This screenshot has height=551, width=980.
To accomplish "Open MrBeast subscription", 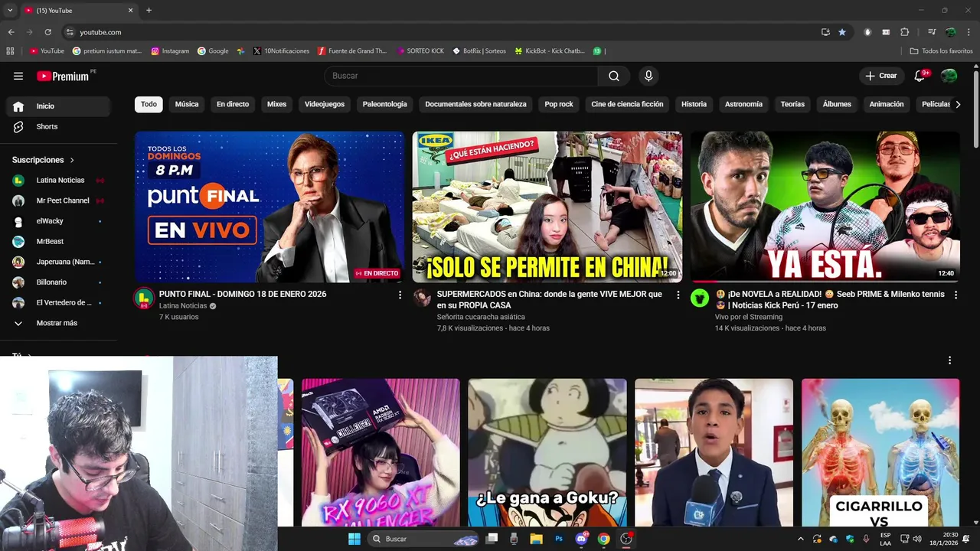I will 58,242.
